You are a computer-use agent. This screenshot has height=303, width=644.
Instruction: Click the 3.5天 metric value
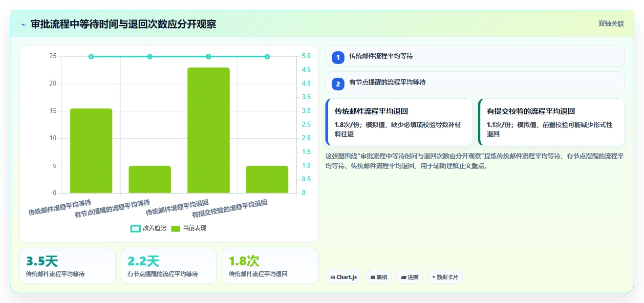[x=42, y=261]
